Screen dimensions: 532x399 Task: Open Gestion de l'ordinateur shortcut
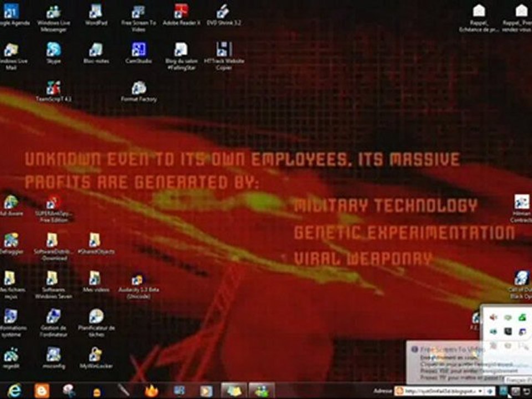54,323
